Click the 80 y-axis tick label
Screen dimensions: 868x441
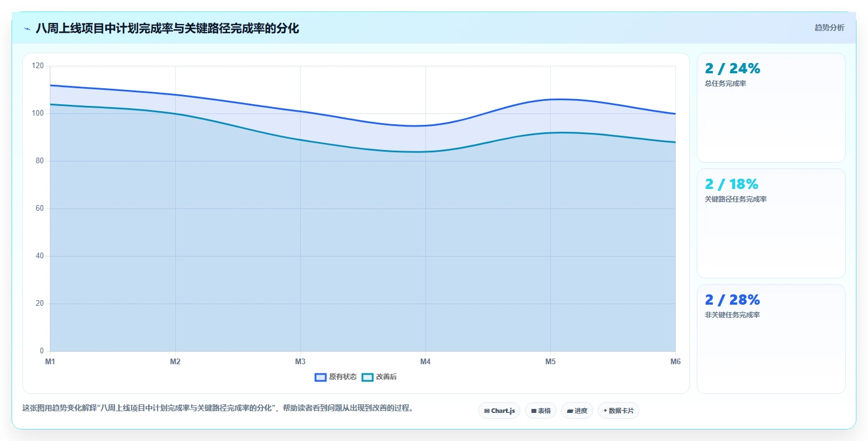point(40,161)
